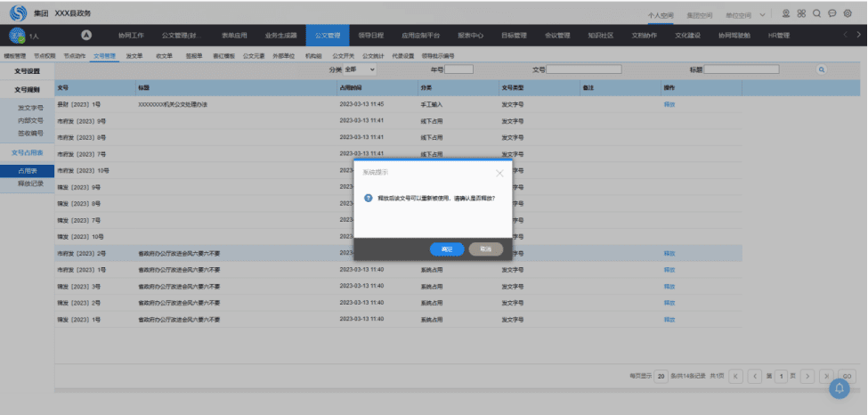Select the active 公文管理 navigation item
Viewport: 868px width, 415px height.
click(328, 36)
